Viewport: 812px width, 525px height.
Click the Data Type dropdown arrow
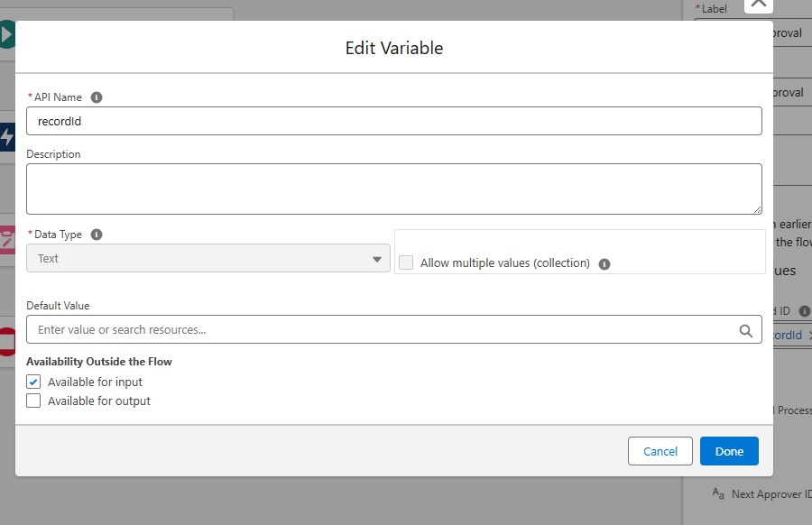377,260
